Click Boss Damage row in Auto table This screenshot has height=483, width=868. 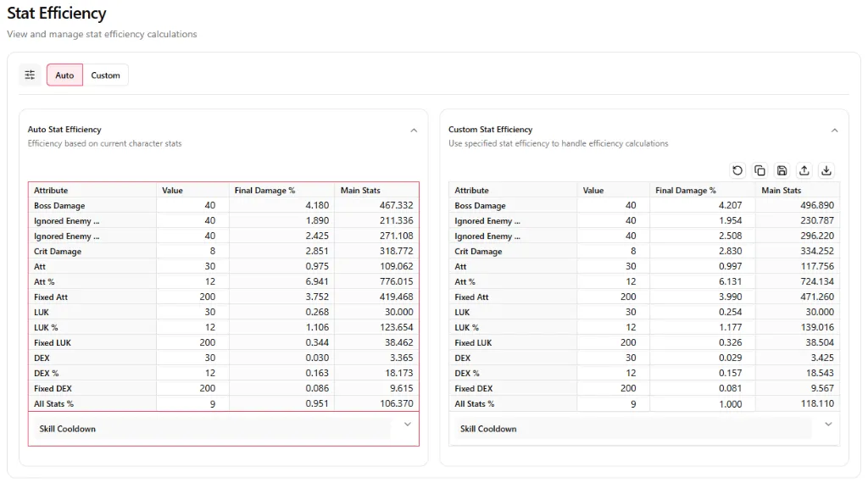[224, 205]
